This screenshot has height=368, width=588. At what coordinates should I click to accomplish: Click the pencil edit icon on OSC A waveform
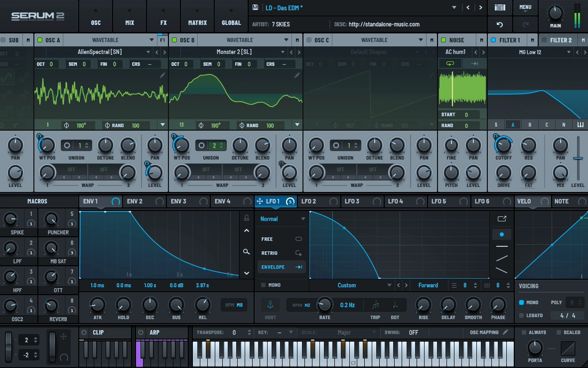pos(162,74)
